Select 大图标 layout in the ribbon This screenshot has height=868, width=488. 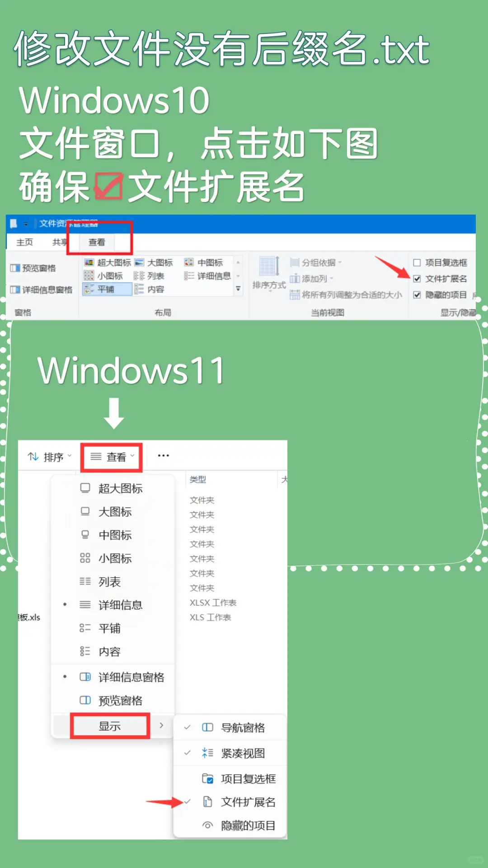154,262
